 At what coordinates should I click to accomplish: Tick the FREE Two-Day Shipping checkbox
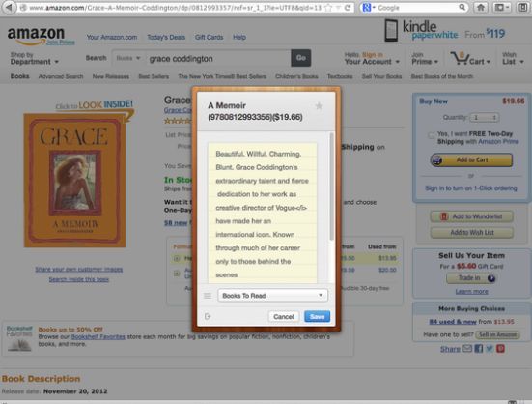pyautogui.click(x=431, y=135)
